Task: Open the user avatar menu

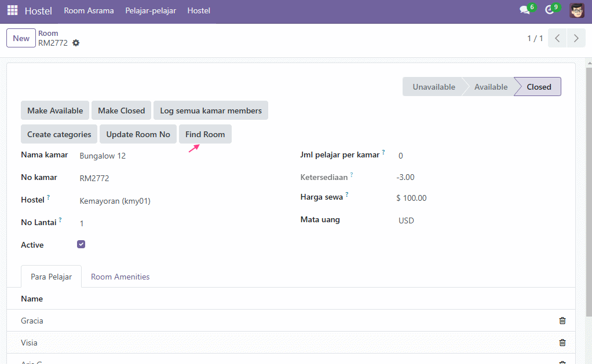Action: (576, 10)
